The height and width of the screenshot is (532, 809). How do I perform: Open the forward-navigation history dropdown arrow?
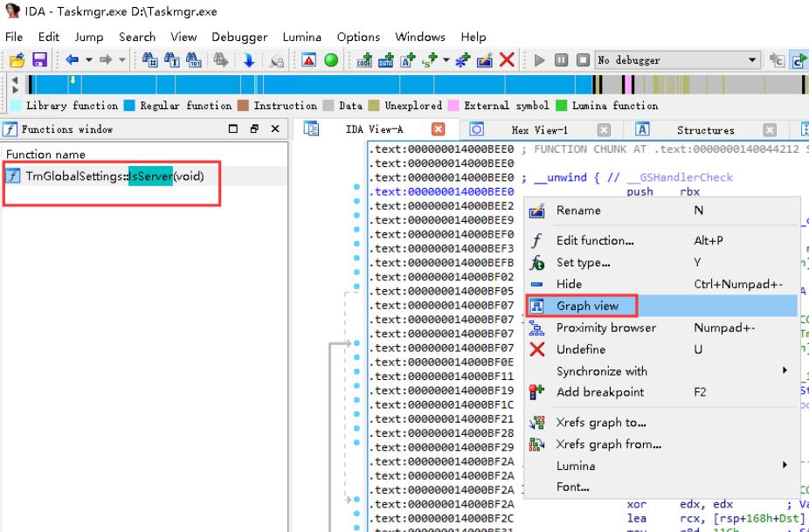click(x=121, y=60)
